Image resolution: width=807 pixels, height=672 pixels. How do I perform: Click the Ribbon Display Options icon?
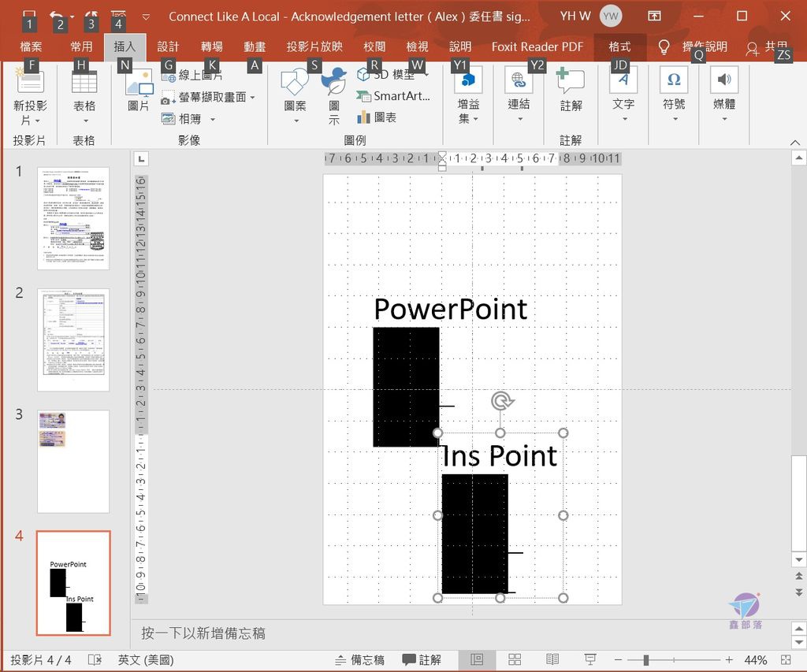pyautogui.click(x=654, y=16)
